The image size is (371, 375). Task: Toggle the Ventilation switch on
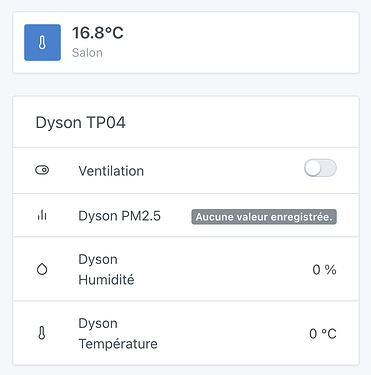320,168
